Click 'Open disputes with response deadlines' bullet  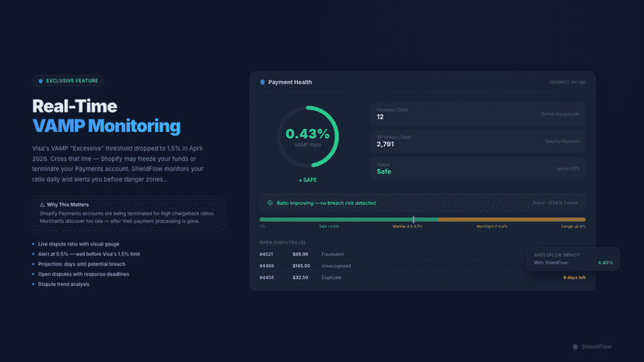point(83,274)
